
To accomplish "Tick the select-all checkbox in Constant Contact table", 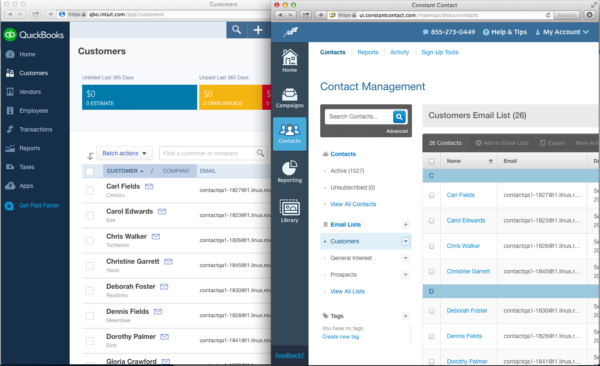I will tap(432, 162).
